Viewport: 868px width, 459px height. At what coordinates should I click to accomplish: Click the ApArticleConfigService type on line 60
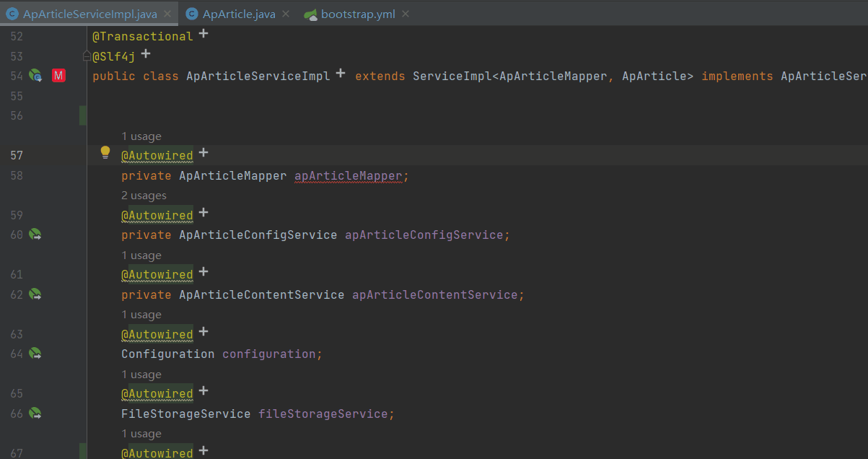[258, 235]
